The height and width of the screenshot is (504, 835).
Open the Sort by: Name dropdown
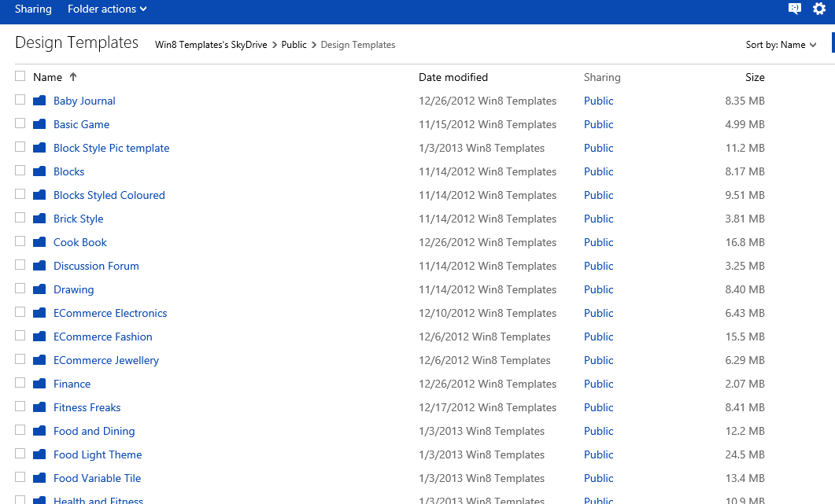coord(781,45)
